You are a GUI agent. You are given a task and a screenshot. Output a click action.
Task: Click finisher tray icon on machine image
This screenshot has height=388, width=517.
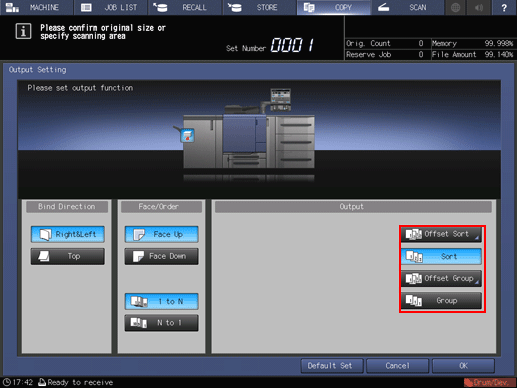pos(187,136)
